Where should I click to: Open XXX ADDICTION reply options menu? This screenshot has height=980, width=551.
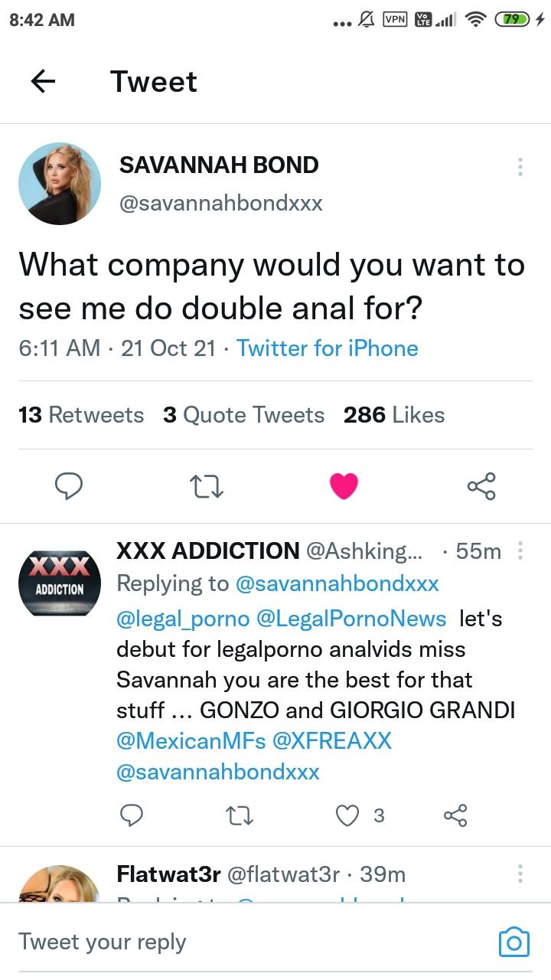pyautogui.click(x=520, y=550)
